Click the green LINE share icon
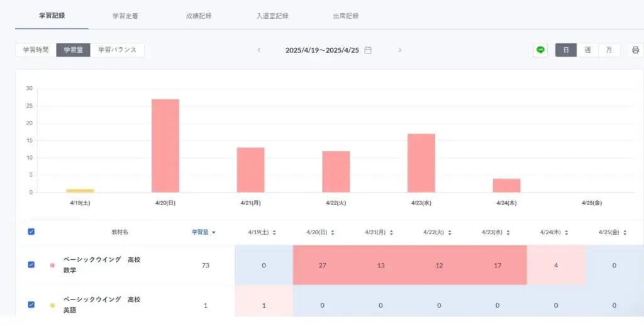 click(540, 50)
